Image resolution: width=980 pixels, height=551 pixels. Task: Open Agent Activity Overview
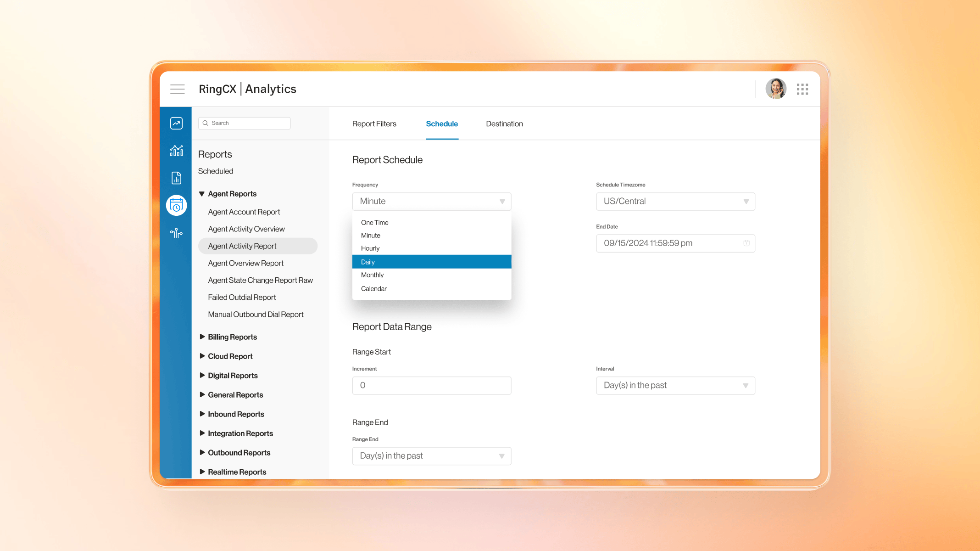click(246, 229)
